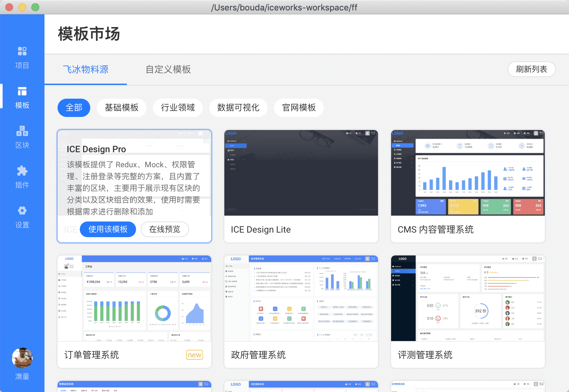569x392 pixels.
Task: Select the 模板 (Templates) sidebar icon
Action: tap(22, 98)
